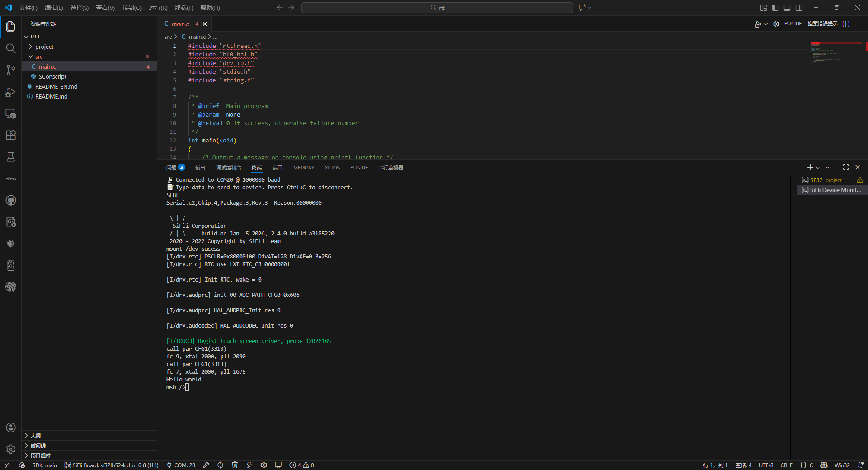Screen dimensions: 868x470
Task: Expand the project folder in explorer
Action: click(x=44, y=47)
